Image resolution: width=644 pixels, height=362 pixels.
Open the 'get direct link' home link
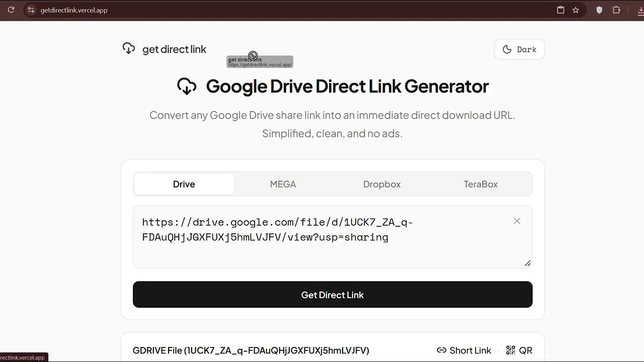174,49
